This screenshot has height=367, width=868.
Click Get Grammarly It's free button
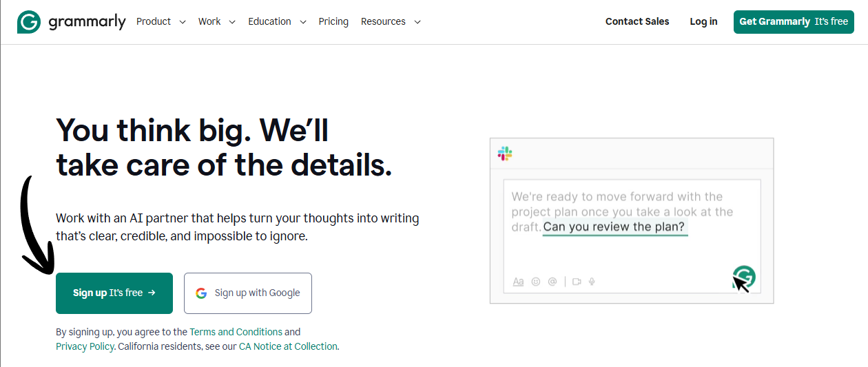click(x=794, y=22)
